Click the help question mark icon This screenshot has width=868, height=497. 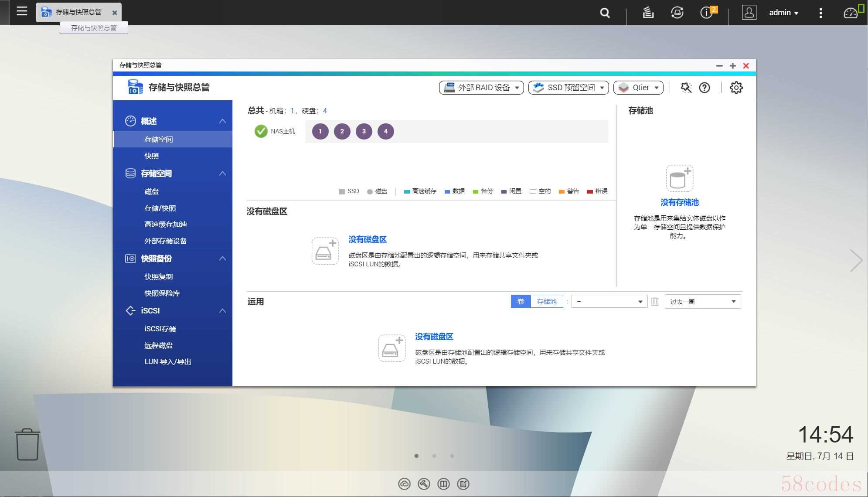[x=705, y=88]
